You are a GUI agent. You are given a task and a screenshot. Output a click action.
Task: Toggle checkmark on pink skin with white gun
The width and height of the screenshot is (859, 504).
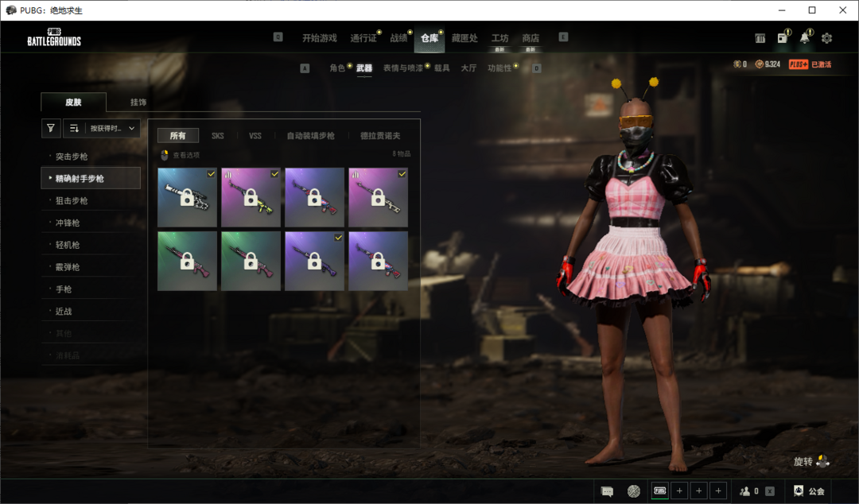(402, 173)
